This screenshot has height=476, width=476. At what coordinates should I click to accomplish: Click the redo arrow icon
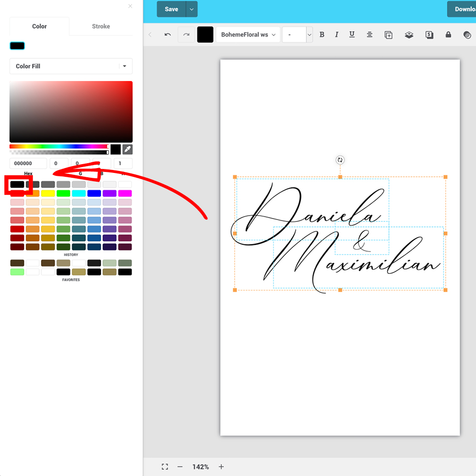186,35
